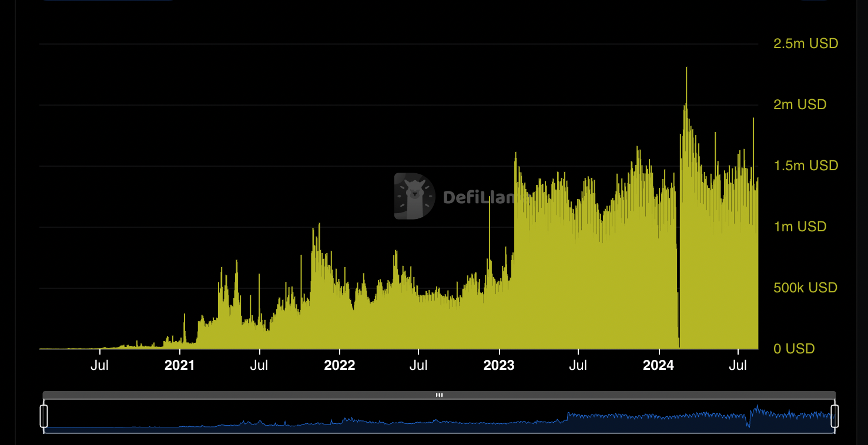The height and width of the screenshot is (445, 868).
Task: Click the blue mini overview chart
Action: [439, 419]
